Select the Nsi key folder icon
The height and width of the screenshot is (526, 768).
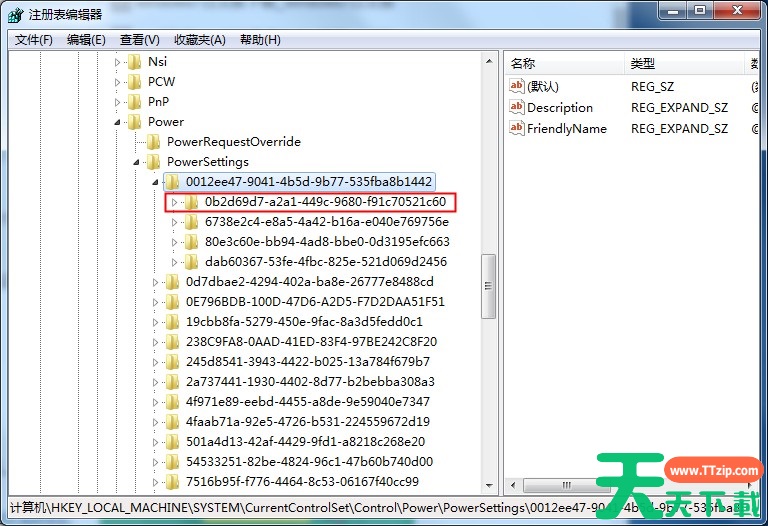point(134,62)
